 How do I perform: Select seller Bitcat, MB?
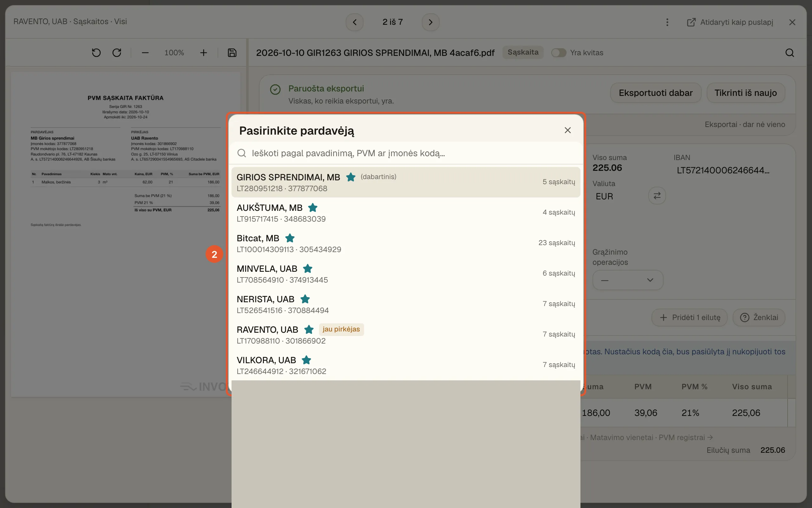pyautogui.click(x=406, y=243)
